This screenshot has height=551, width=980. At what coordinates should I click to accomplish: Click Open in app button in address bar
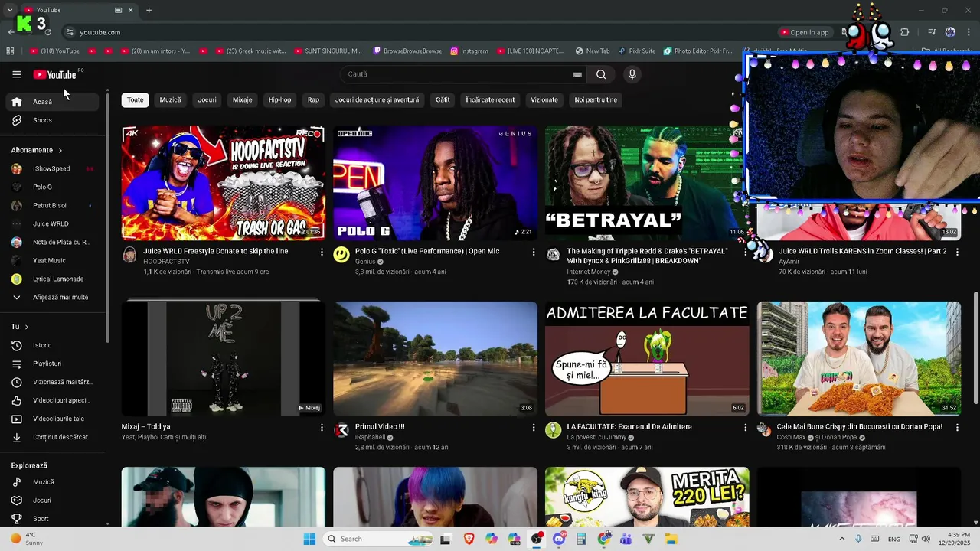(805, 32)
